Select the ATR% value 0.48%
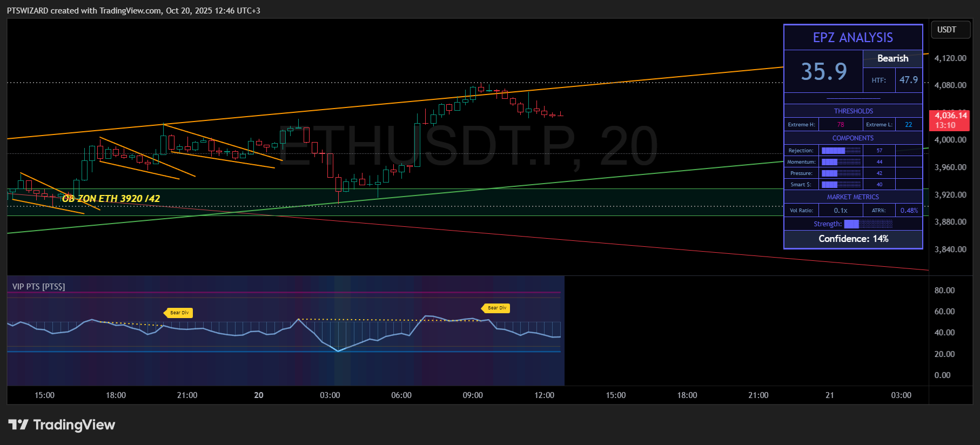The height and width of the screenshot is (445, 980). point(909,211)
